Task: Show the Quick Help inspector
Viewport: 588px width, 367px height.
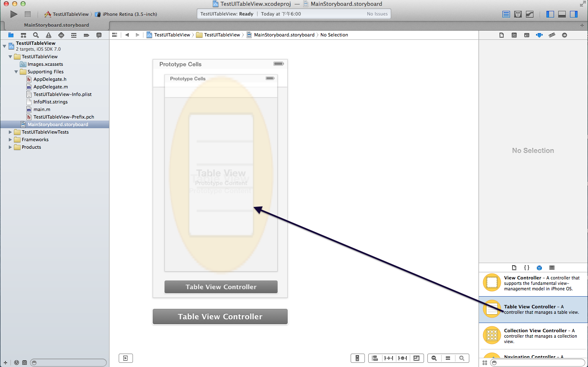Action: pyautogui.click(x=514, y=35)
